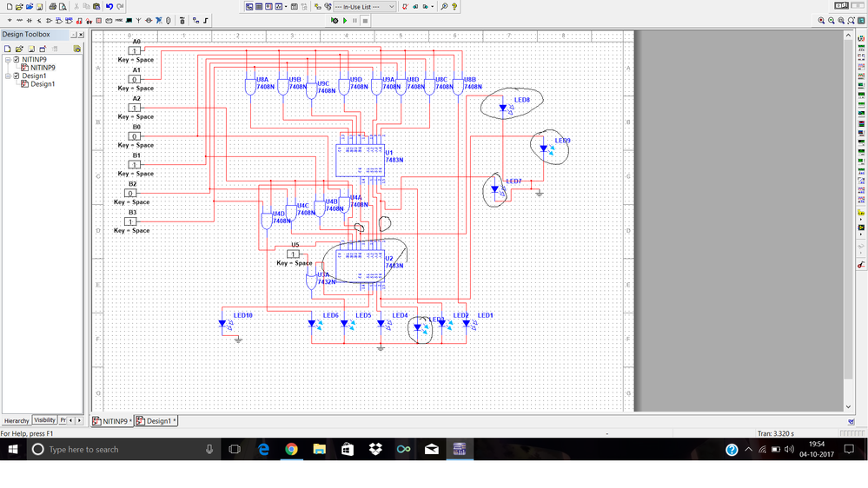Switch to the Visibility tab
This screenshot has height=488, width=868.
[x=44, y=420]
